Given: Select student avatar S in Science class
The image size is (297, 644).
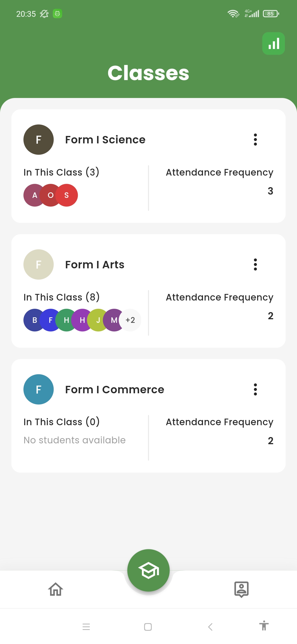Looking at the screenshot, I should (68, 195).
